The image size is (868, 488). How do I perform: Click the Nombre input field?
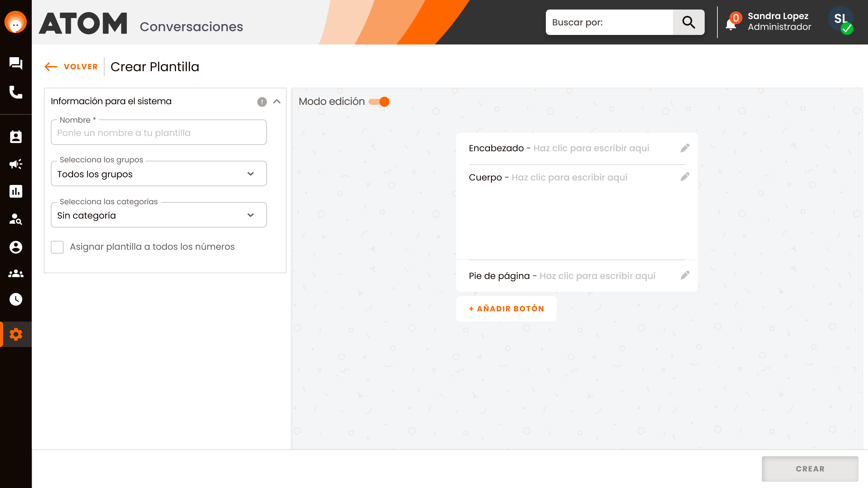tap(159, 132)
